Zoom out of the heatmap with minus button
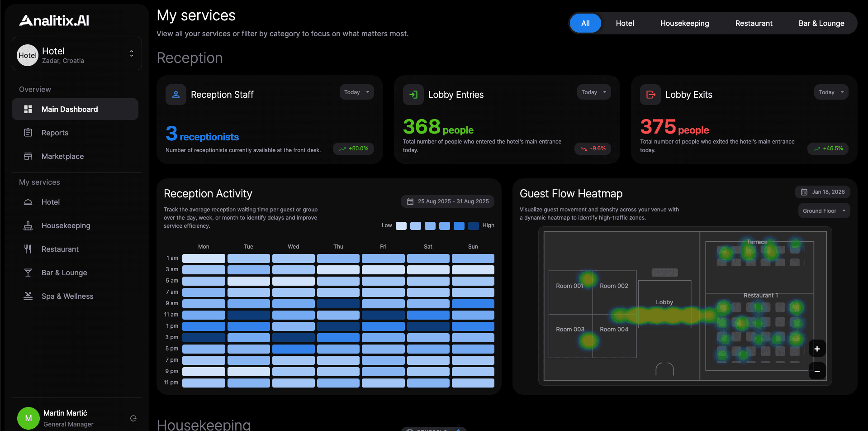The image size is (868, 431). [x=817, y=371]
